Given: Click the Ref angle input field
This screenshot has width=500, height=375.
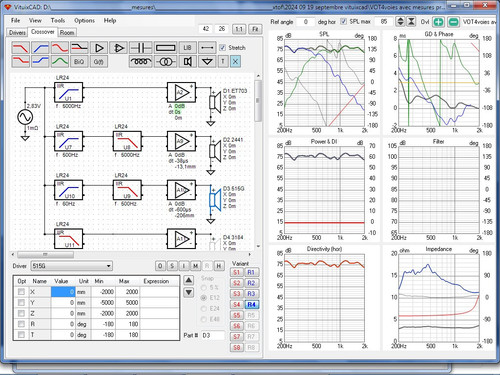Looking at the screenshot, I should pyautogui.click(x=305, y=22).
